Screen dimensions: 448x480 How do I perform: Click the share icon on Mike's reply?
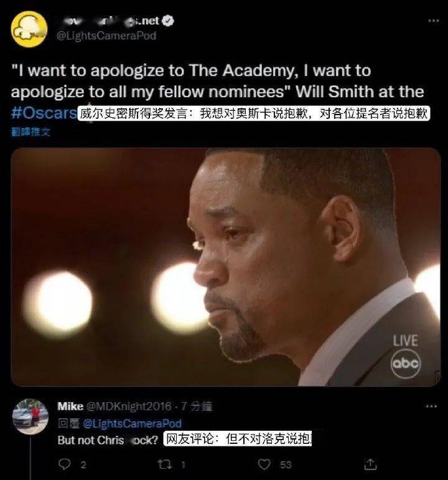tap(370, 464)
